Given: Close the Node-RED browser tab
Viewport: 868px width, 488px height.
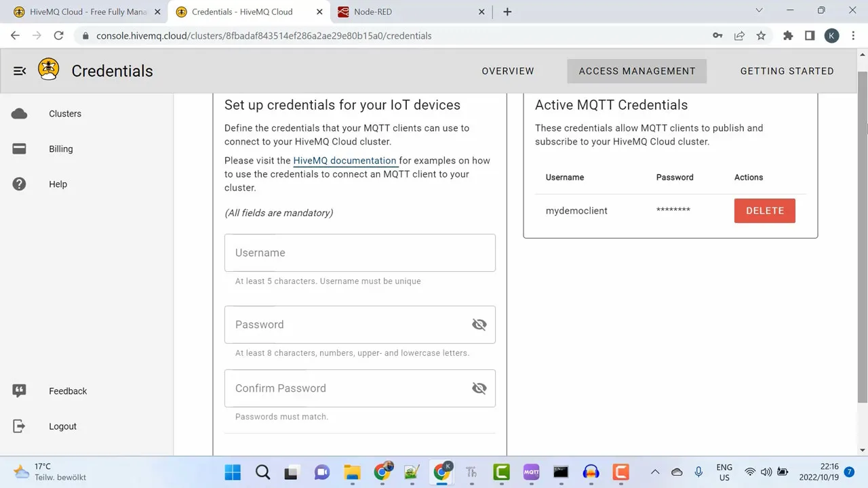Looking at the screenshot, I should coord(481,12).
